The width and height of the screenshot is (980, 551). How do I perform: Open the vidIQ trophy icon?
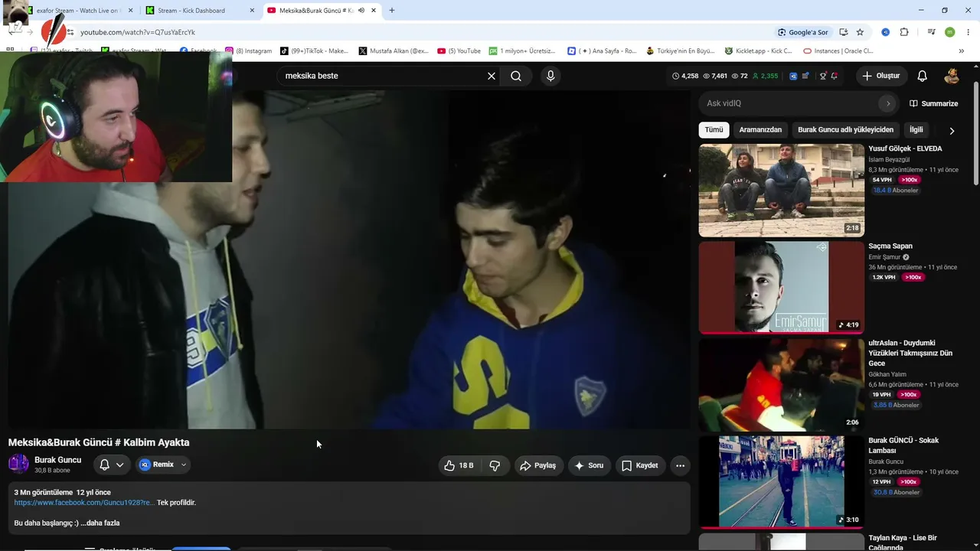pyautogui.click(x=823, y=76)
